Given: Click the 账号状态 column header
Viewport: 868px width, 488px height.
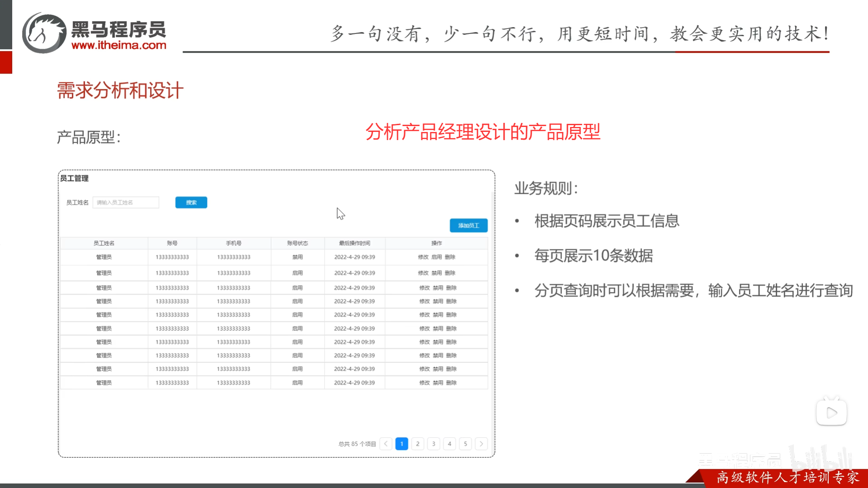Looking at the screenshot, I should coord(297,243).
